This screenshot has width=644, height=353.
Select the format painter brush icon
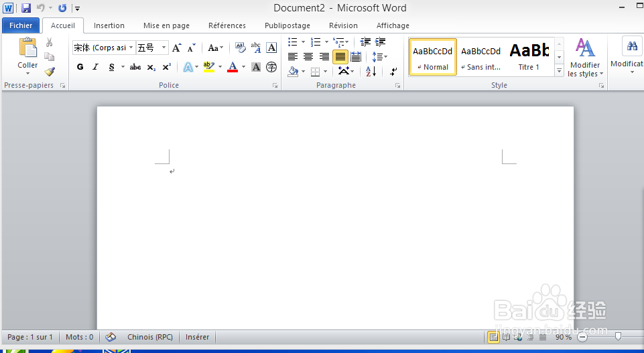(50, 72)
